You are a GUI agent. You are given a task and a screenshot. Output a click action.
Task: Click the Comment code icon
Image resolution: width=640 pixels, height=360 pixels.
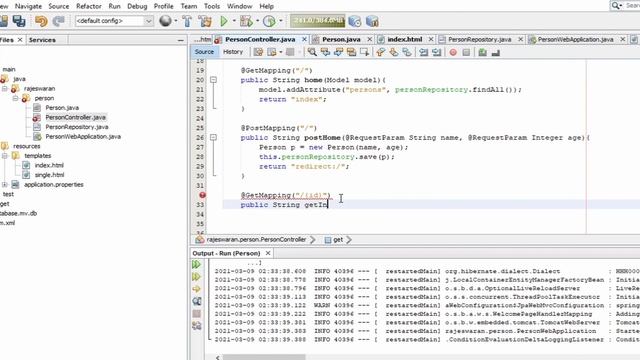point(482,52)
